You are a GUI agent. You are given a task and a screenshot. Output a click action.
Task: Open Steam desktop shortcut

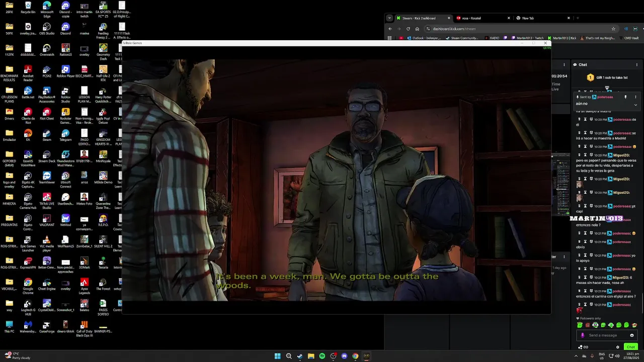click(47, 135)
